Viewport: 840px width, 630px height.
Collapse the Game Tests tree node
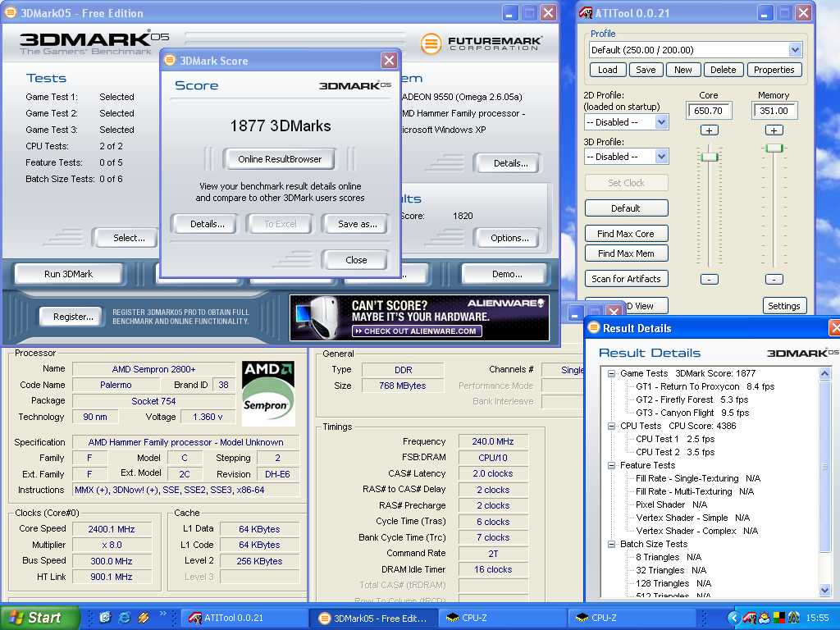click(x=611, y=373)
